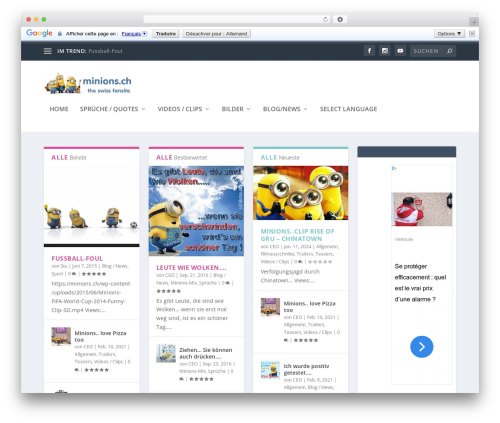Open the YouTube social icon
This screenshot has height=423, width=500.
point(400,51)
